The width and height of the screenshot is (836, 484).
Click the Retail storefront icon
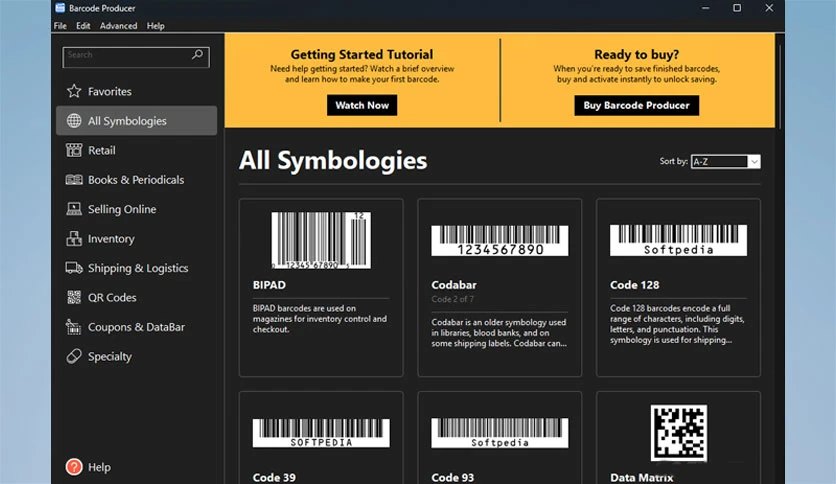tap(74, 150)
